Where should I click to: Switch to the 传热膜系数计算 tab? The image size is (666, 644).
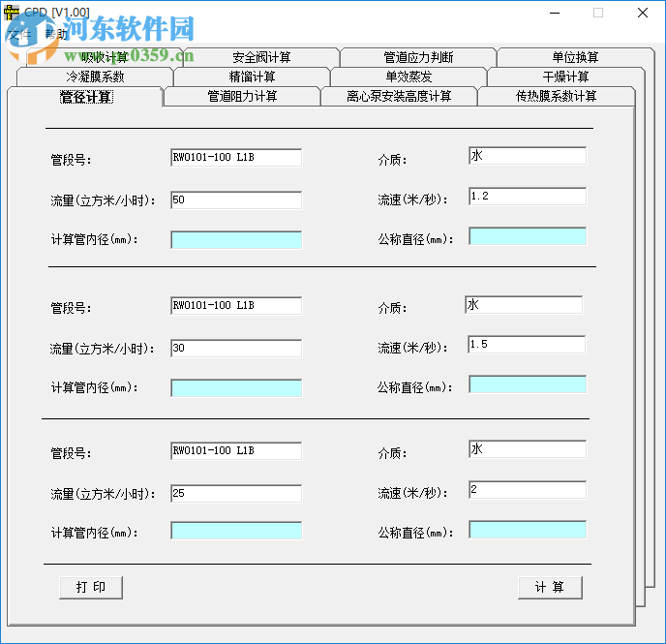pyautogui.click(x=556, y=97)
